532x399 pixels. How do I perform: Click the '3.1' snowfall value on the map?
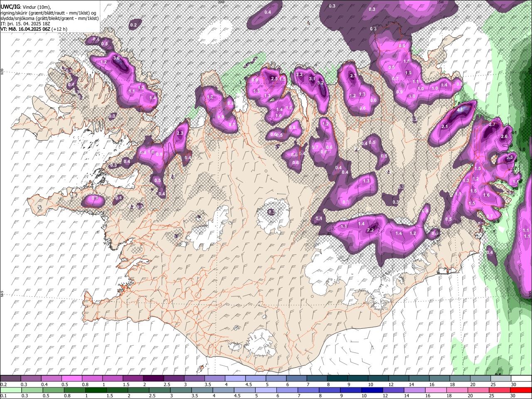pos(312,79)
